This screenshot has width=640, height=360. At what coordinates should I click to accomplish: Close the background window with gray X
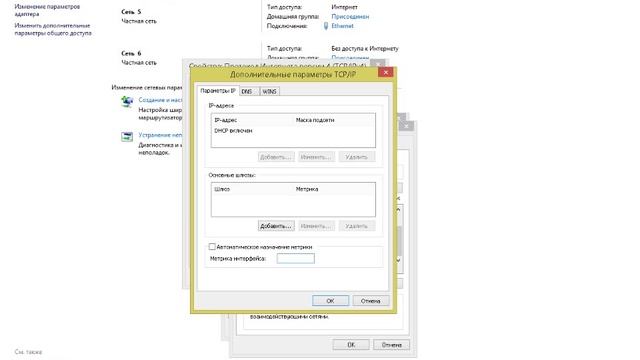(406, 126)
